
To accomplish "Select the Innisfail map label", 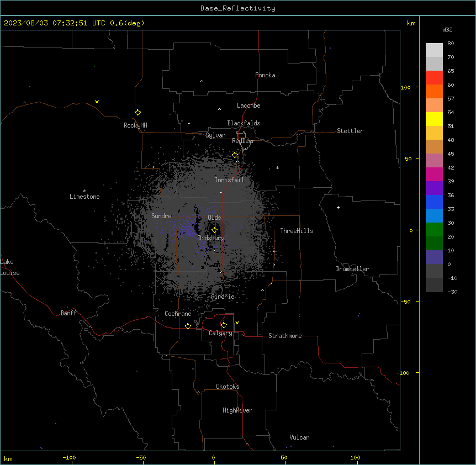I will point(229,180).
